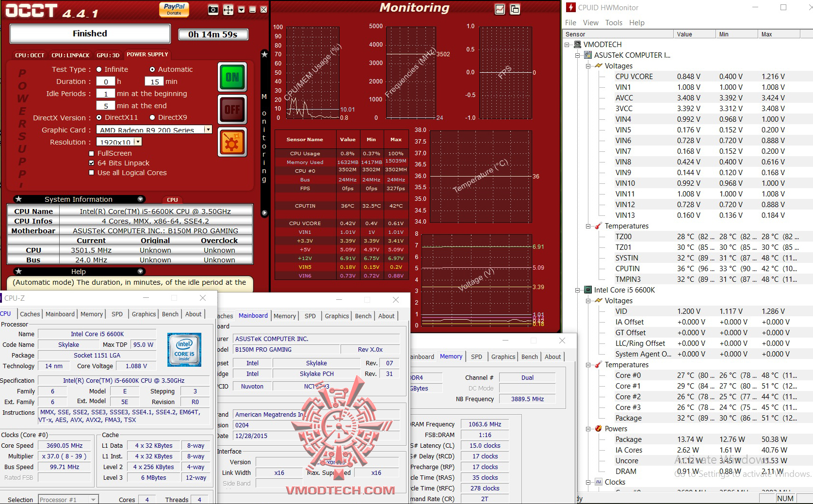Click the CPU button next to System Information
Image resolution: width=813 pixels, height=504 pixels.
(x=173, y=199)
